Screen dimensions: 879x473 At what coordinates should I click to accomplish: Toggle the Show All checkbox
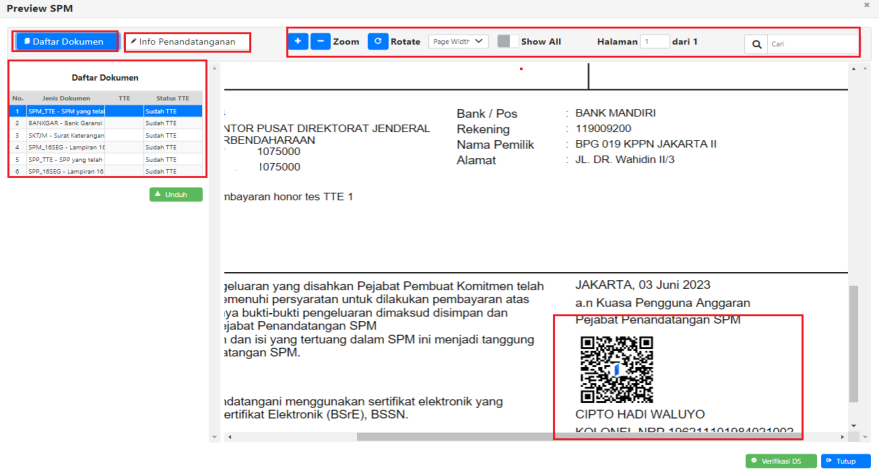coord(504,42)
